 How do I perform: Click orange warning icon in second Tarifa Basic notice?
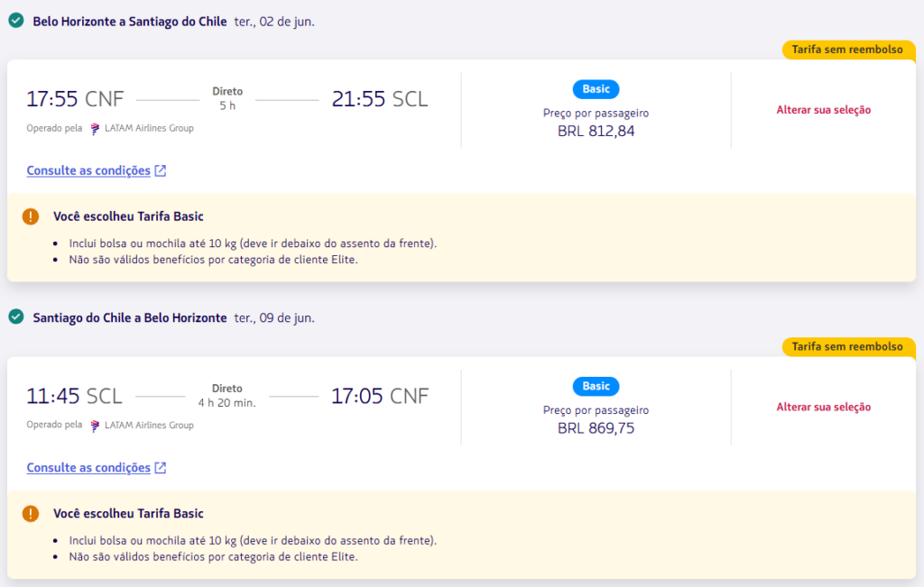pos(32,514)
